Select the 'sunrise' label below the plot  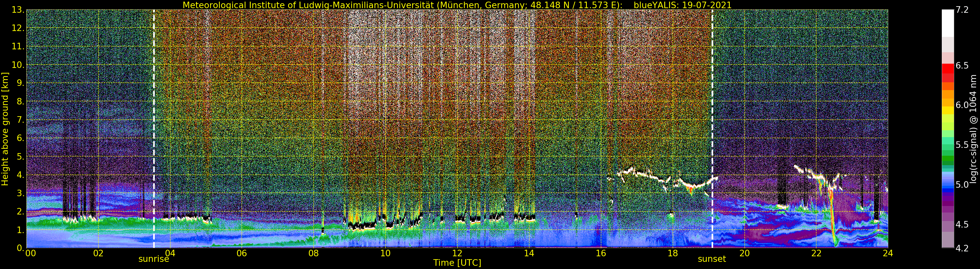coord(154,259)
